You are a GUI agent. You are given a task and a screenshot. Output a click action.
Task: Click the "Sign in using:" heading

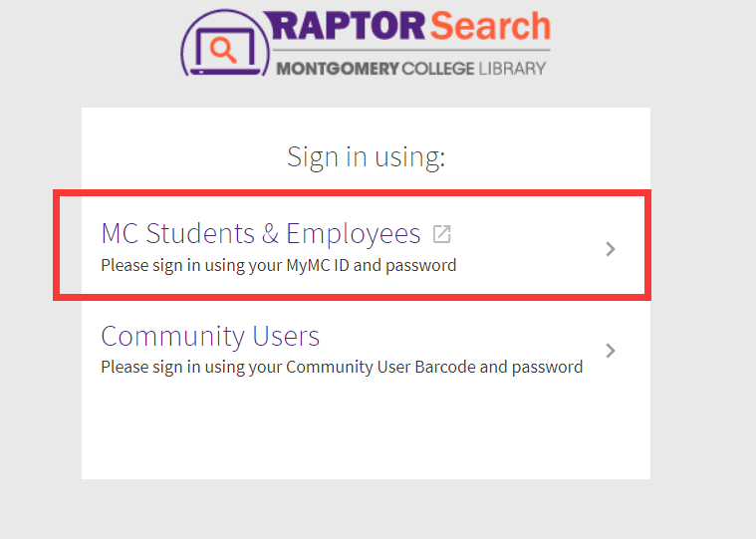[x=366, y=156]
